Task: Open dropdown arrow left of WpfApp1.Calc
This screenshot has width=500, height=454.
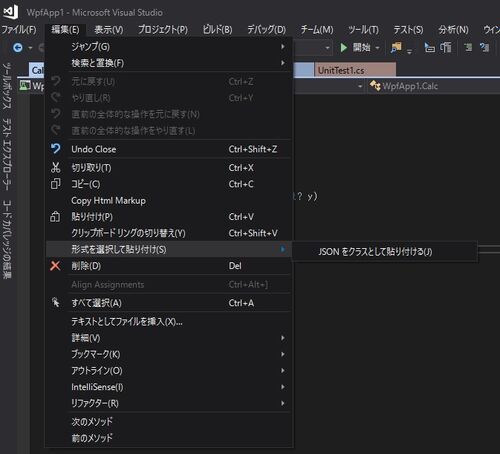Action: [x=360, y=86]
